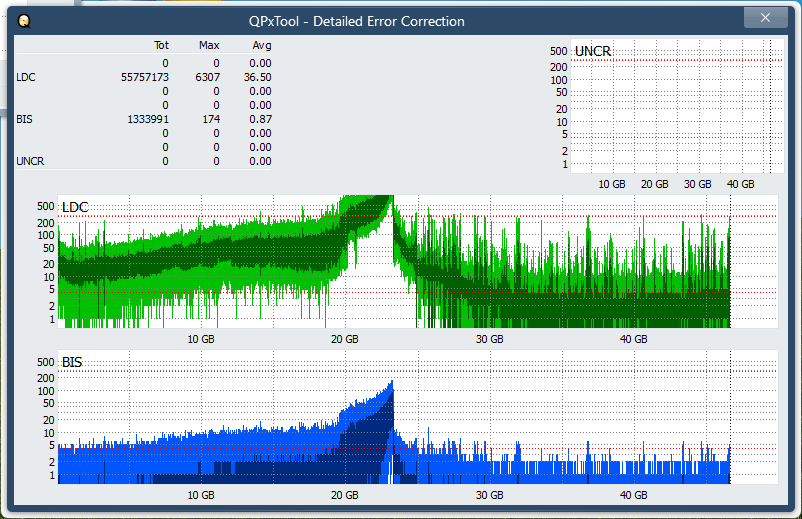Click the BIS graph title label
This screenshot has height=519, width=802.
tap(72, 362)
